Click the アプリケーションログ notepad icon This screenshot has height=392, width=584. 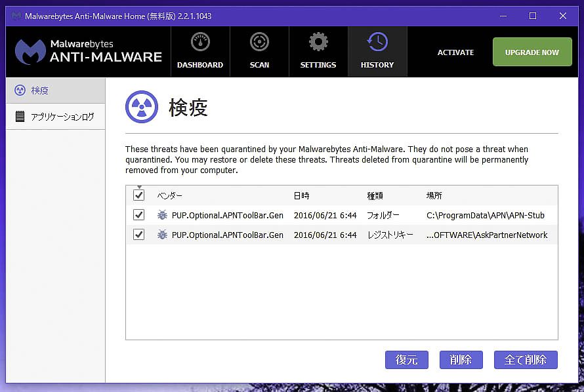[x=20, y=117]
